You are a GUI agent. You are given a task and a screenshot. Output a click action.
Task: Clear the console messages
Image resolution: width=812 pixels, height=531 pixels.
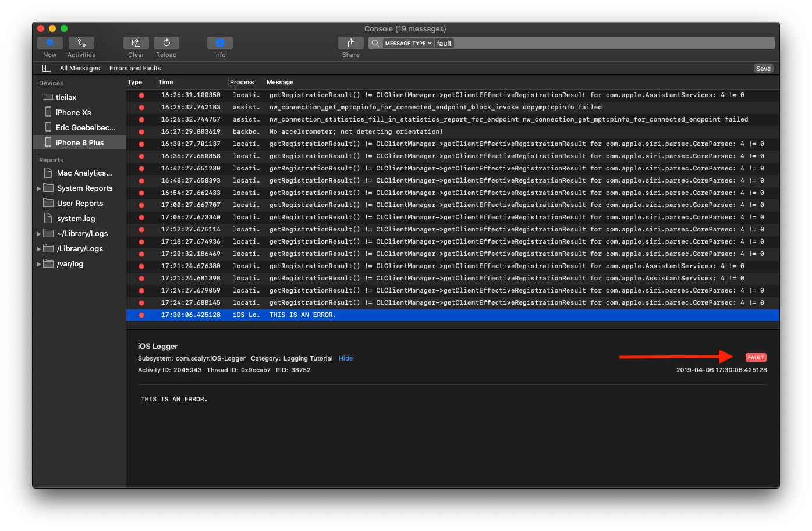[x=136, y=43]
